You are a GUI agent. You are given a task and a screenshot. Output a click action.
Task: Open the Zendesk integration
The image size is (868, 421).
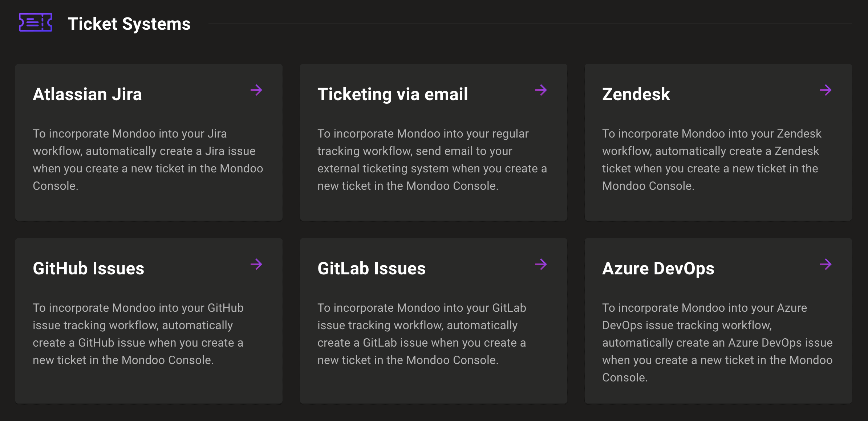(636, 94)
